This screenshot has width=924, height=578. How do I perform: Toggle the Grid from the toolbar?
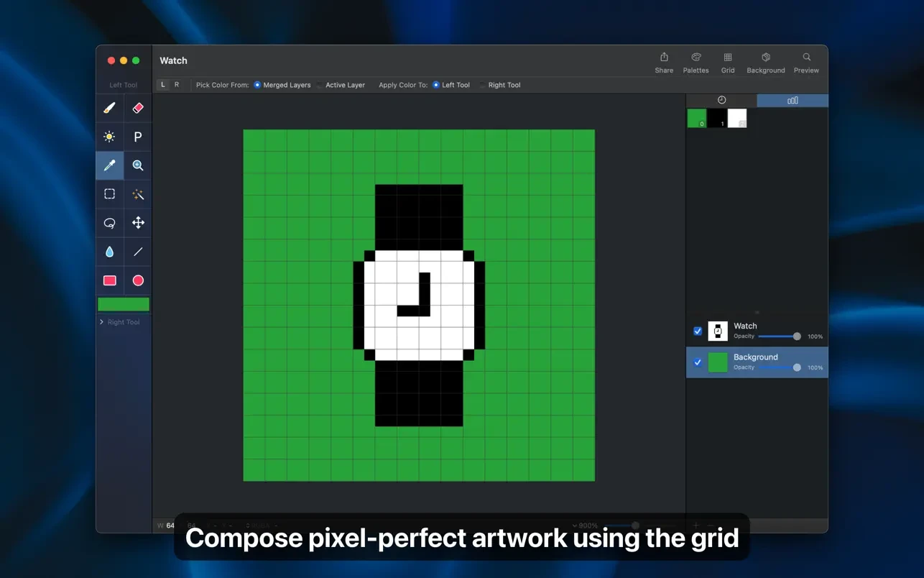(728, 63)
